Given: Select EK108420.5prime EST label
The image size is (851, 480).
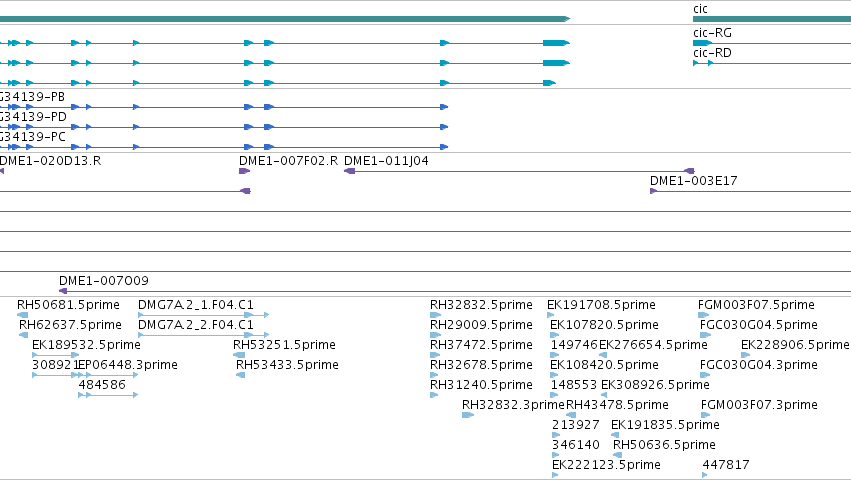Looking at the screenshot, I should (x=604, y=365).
